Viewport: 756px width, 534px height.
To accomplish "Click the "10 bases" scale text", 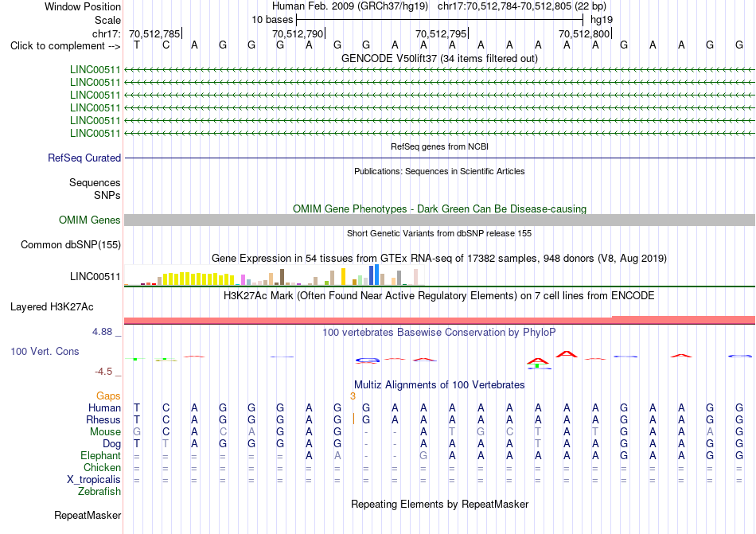I will [x=272, y=20].
